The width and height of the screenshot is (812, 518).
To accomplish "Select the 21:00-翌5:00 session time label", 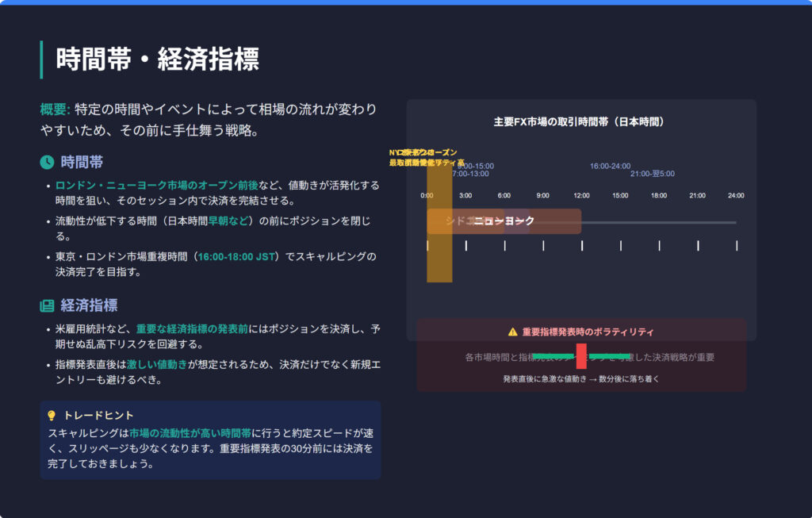I will (x=652, y=174).
